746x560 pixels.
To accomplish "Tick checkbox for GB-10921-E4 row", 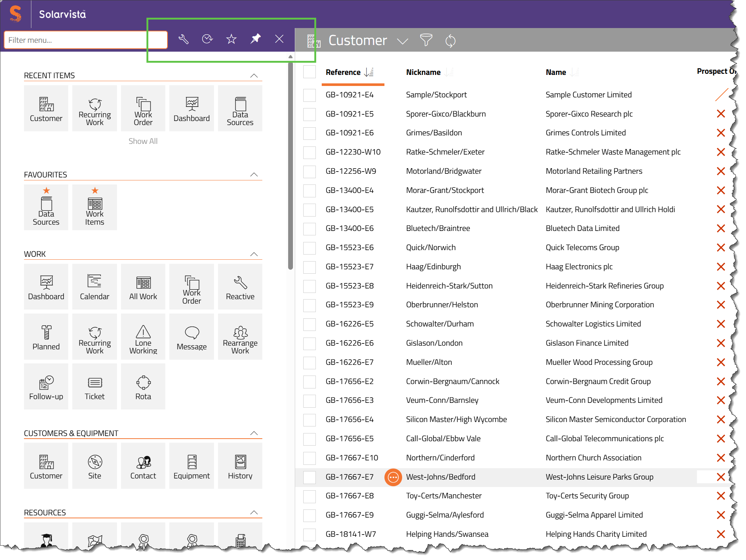I will tap(310, 95).
